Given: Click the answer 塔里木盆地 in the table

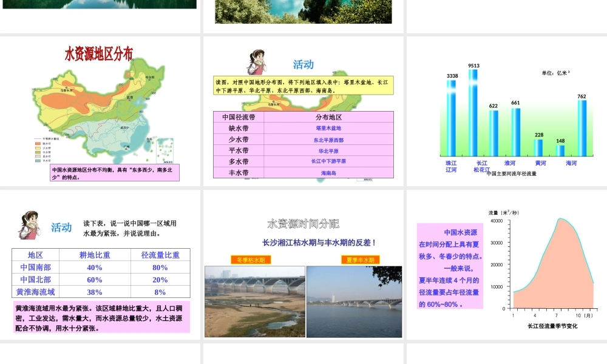Looking at the screenshot, I should [x=328, y=128].
